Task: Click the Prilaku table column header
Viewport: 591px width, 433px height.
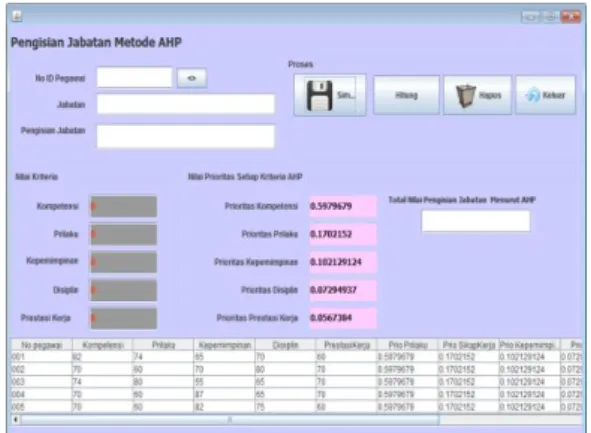Action: pyautogui.click(x=163, y=345)
